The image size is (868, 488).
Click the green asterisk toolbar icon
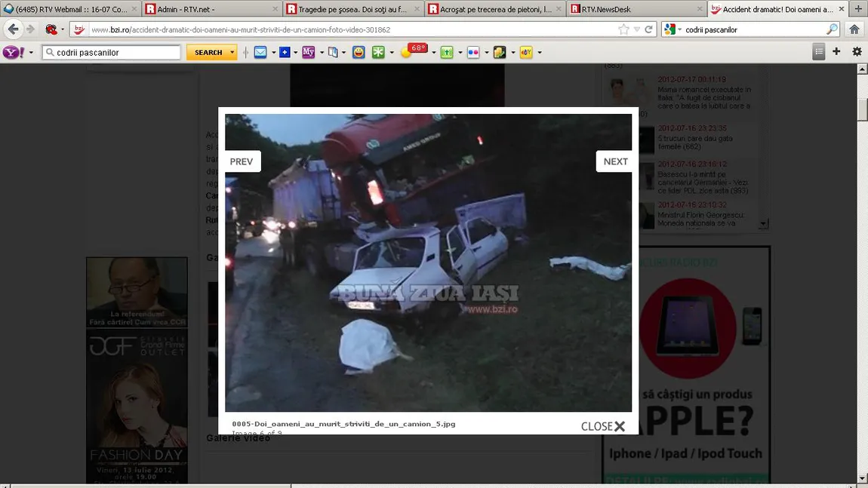pyautogui.click(x=378, y=52)
